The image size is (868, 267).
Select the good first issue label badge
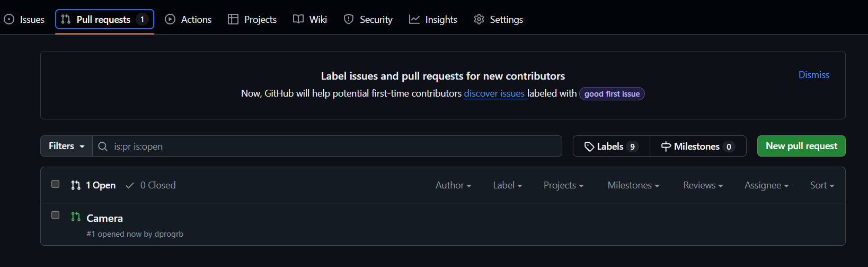(x=612, y=94)
